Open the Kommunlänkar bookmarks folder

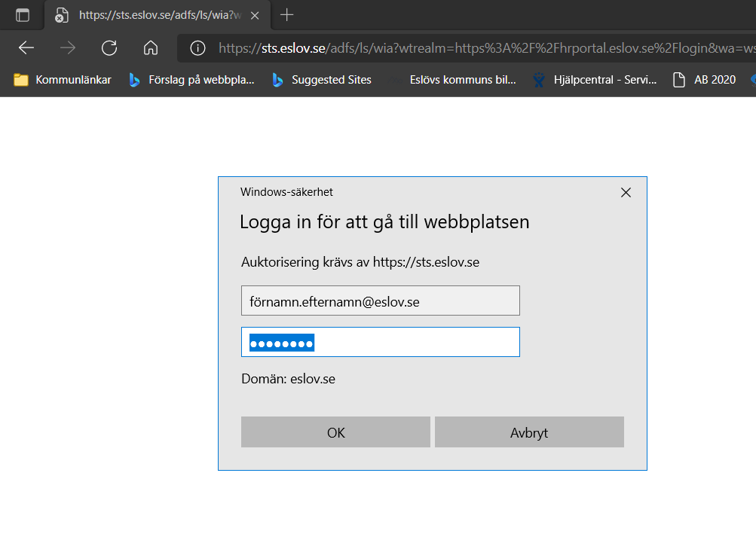(x=63, y=80)
